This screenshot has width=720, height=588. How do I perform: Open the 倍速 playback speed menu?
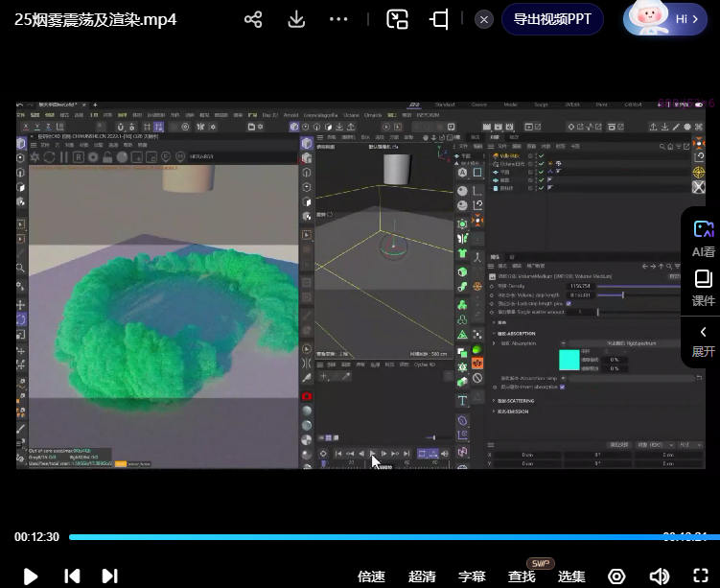371,576
